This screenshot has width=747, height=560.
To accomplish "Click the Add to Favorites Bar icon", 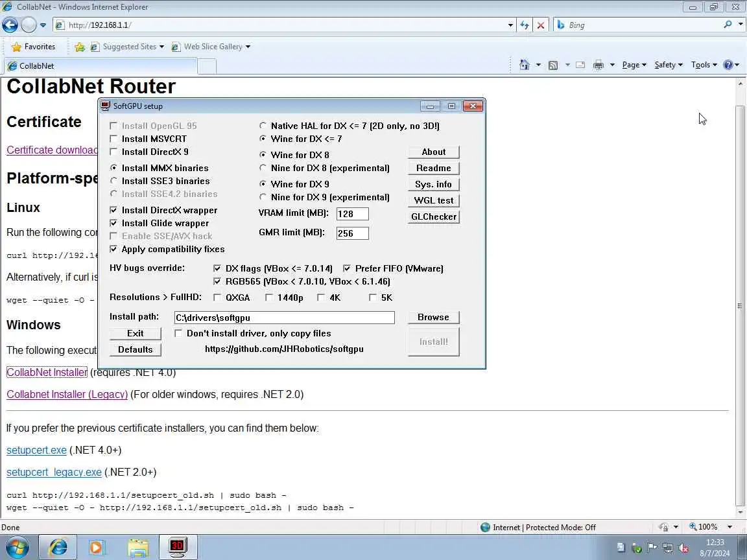I will point(80,47).
